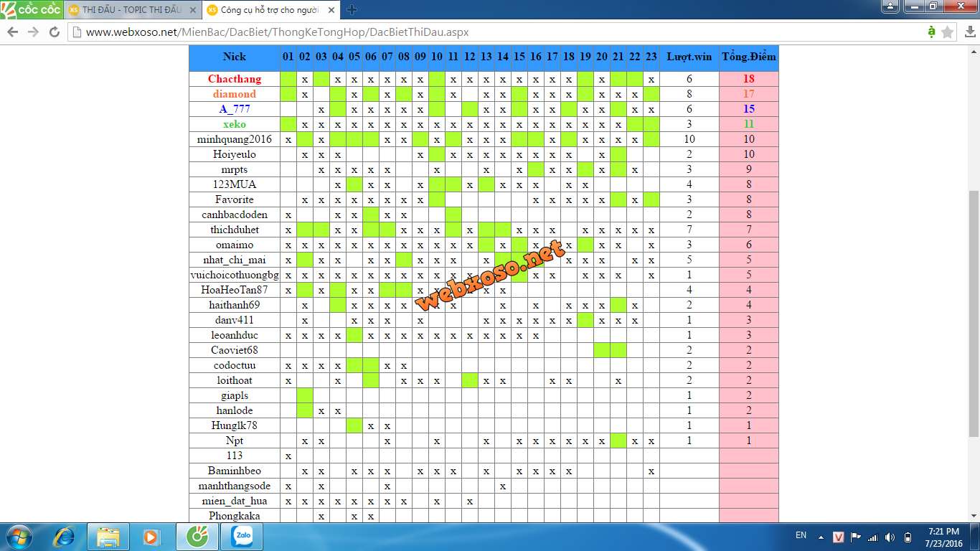This screenshot has height=551, width=980.
Task: Bookmark this page with the star icon
Action: tap(948, 32)
